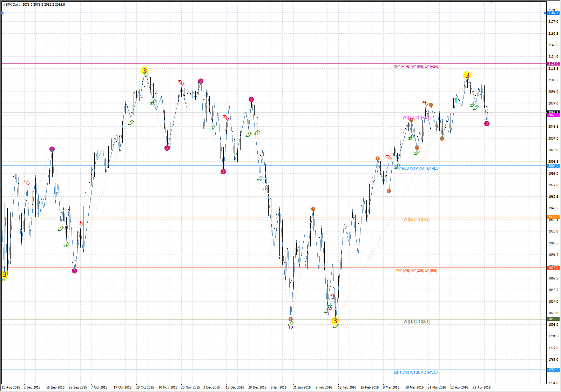Image resolution: width=561 pixels, height=392 pixels.
Task: Select the purple number 10 label
Action: tap(290, 327)
